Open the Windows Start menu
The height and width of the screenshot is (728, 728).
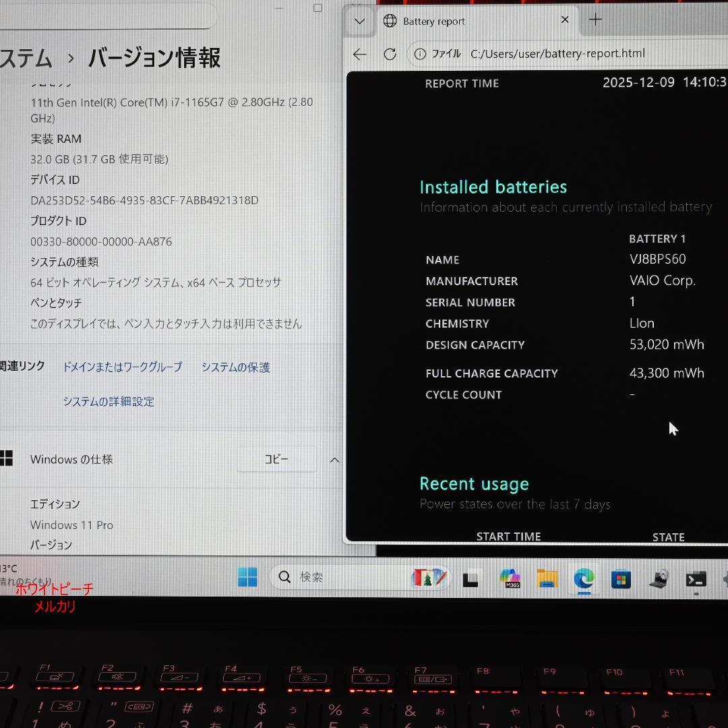[x=247, y=578]
